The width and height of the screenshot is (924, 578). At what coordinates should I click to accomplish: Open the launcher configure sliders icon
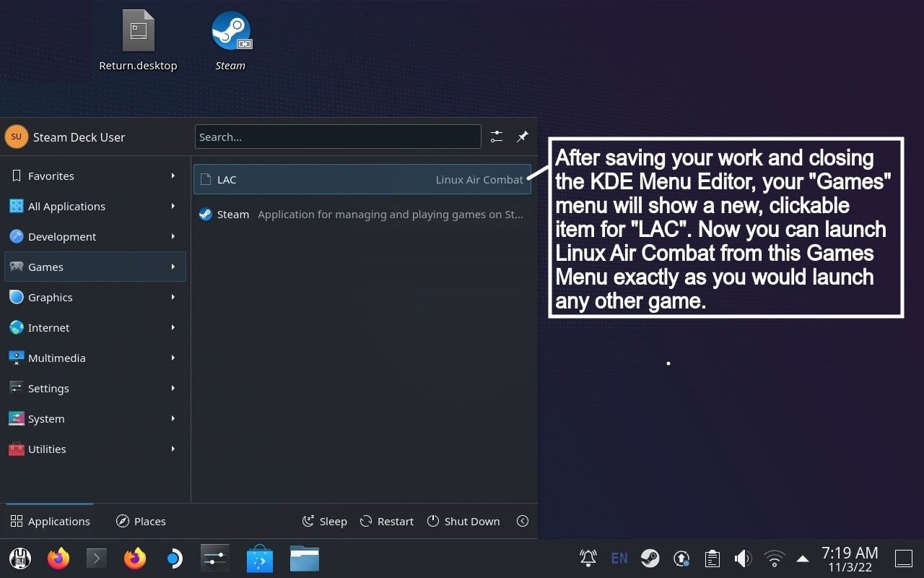click(x=497, y=137)
